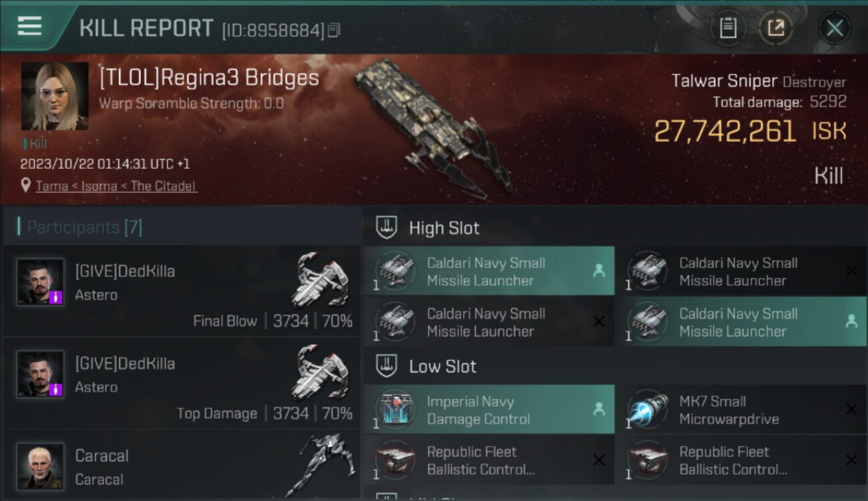View Regina3 Bridges pilot portrait

(x=55, y=96)
